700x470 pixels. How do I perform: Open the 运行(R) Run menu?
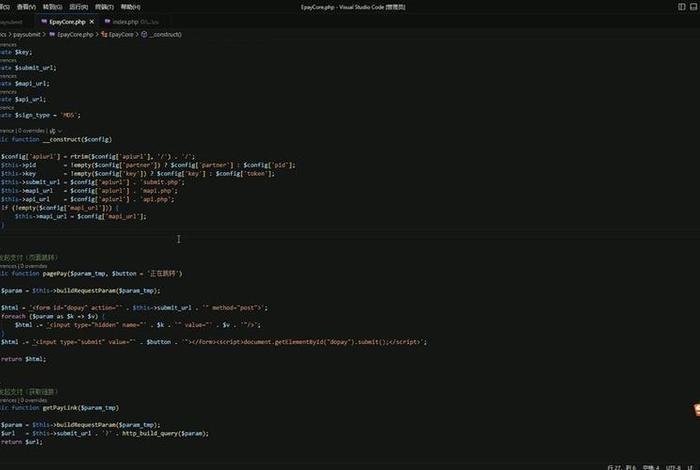coord(79,7)
